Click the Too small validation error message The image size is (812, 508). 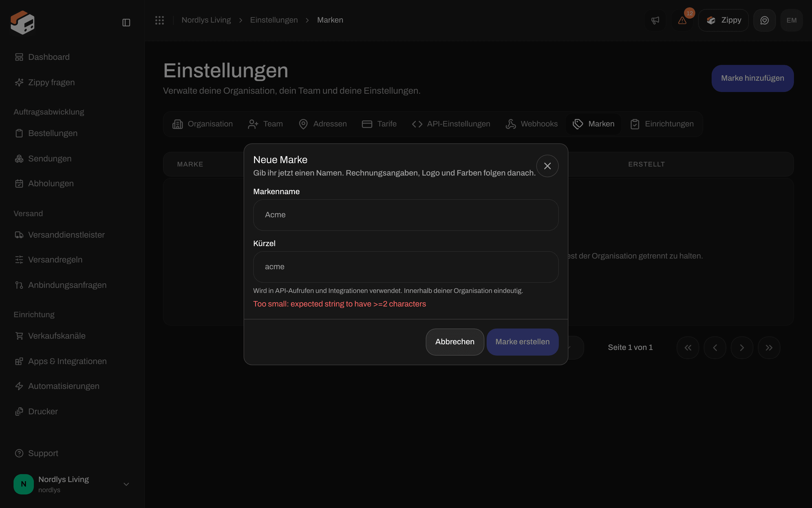339,304
